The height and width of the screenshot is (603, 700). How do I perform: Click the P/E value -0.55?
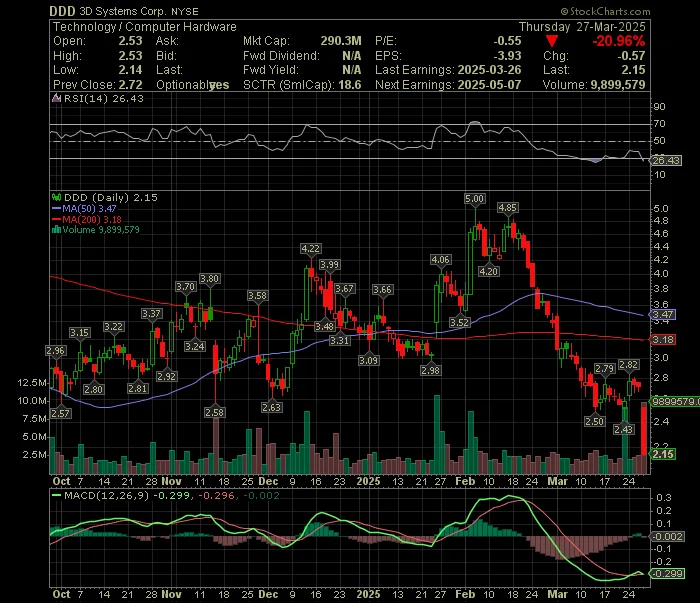click(x=507, y=41)
